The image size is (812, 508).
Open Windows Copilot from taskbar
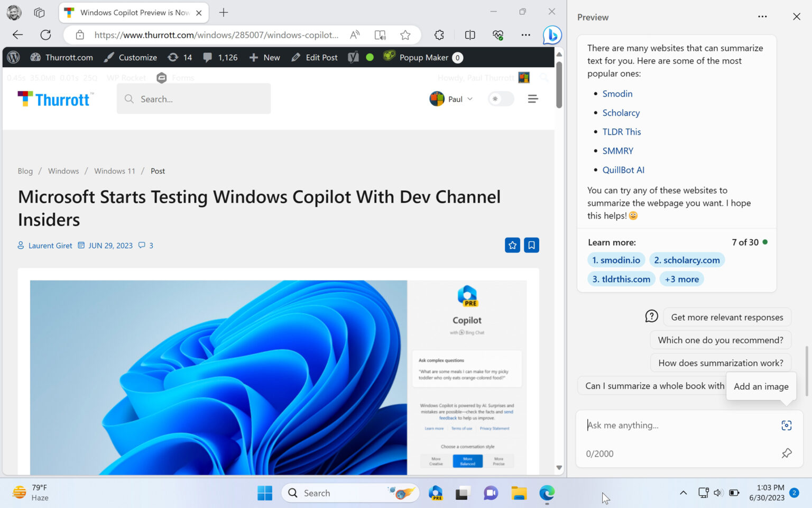(436, 493)
